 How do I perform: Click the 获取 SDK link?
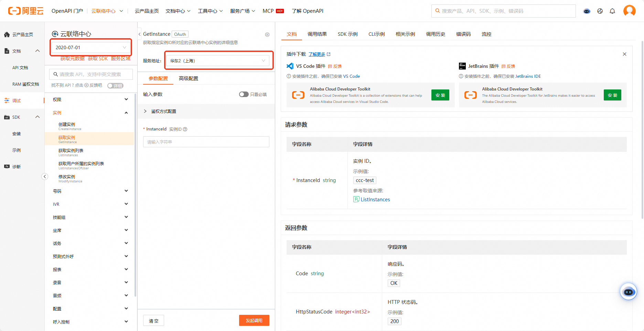(98, 58)
